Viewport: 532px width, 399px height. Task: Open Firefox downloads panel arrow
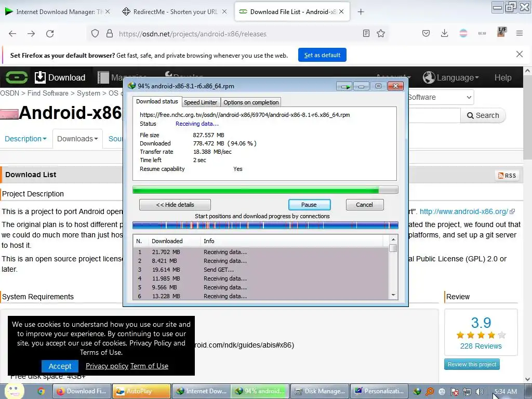point(445,33)
